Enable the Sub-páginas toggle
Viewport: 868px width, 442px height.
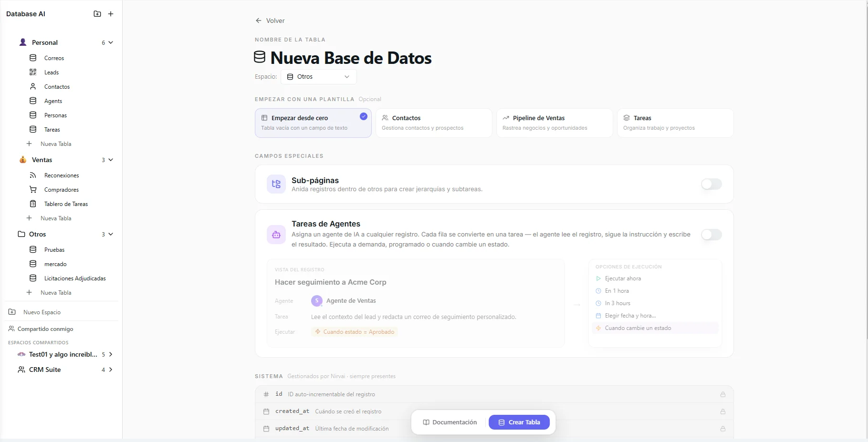pos(711,184)
